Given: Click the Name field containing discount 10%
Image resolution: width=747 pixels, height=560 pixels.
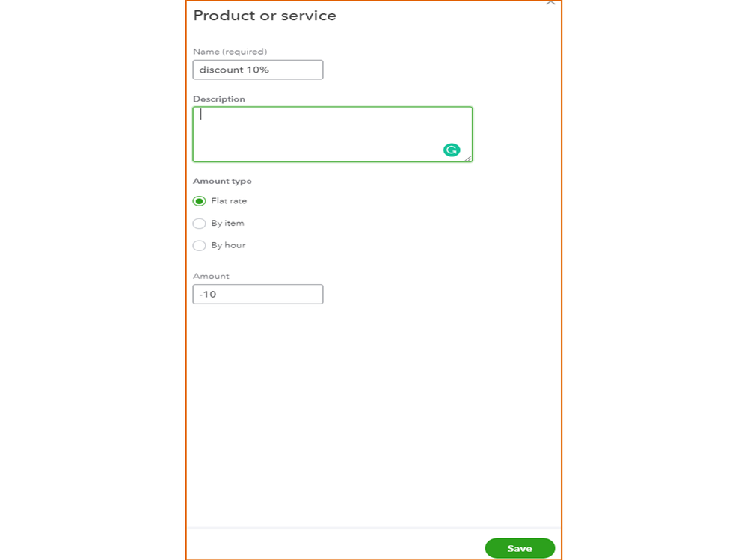Looking at the screenshot, I should click(x=257, y=70).
